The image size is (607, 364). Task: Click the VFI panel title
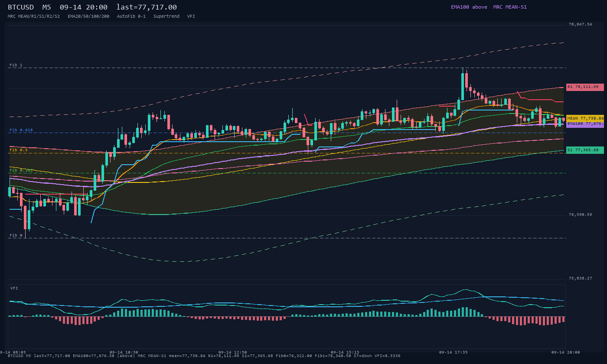pyautogui.click(x=14, y=289)
